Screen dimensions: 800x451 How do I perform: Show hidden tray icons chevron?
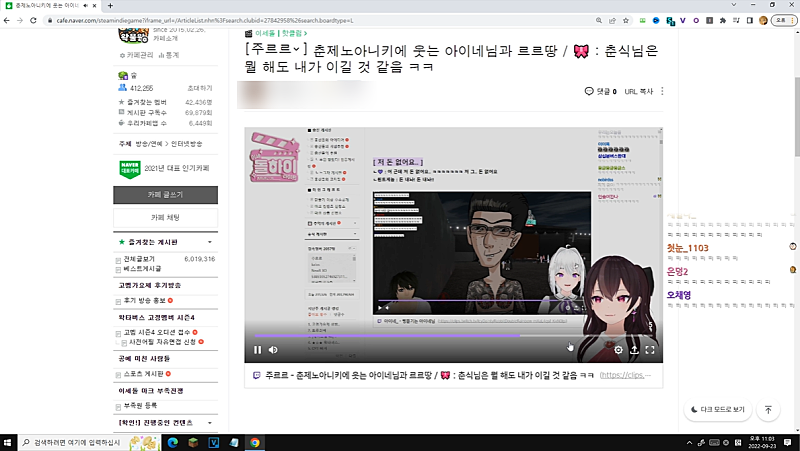(x=689, y=442)
